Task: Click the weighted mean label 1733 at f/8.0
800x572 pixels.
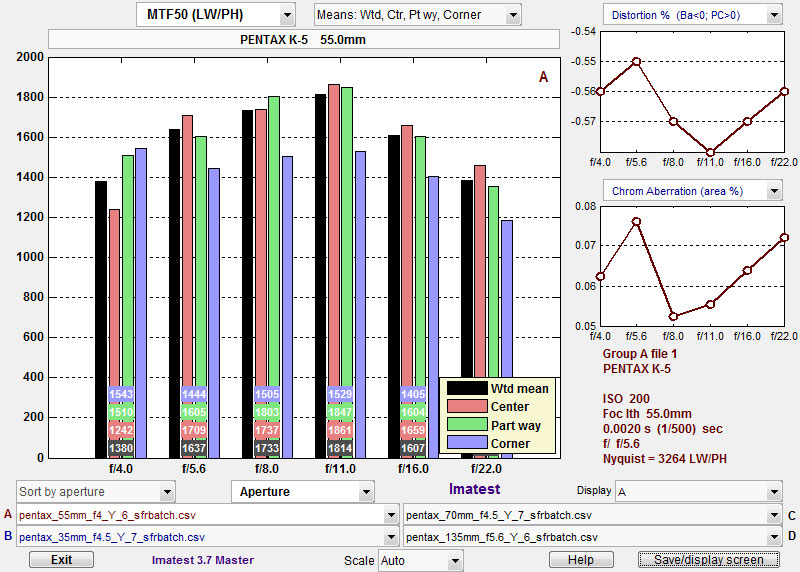Action: point(267,448)
